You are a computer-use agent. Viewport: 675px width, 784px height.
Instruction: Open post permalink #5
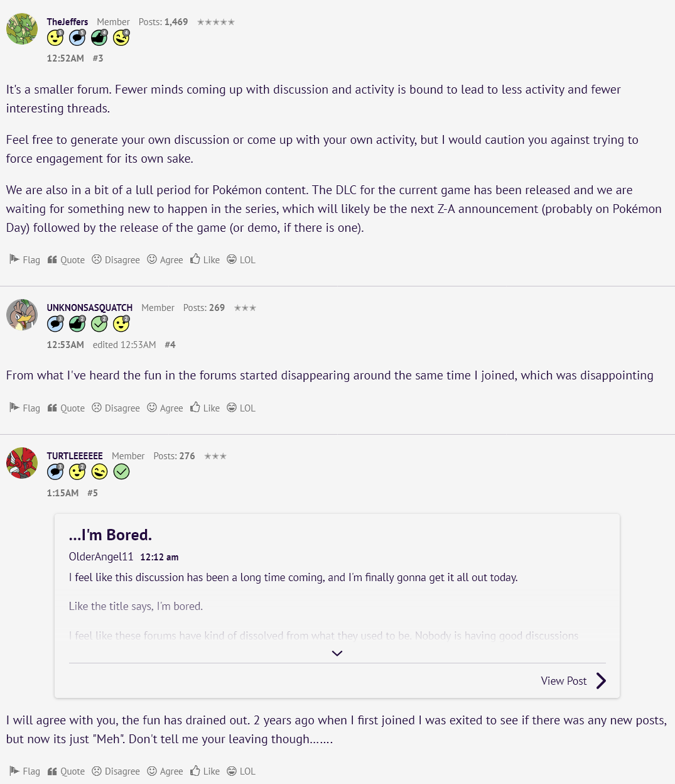[93, 493]
